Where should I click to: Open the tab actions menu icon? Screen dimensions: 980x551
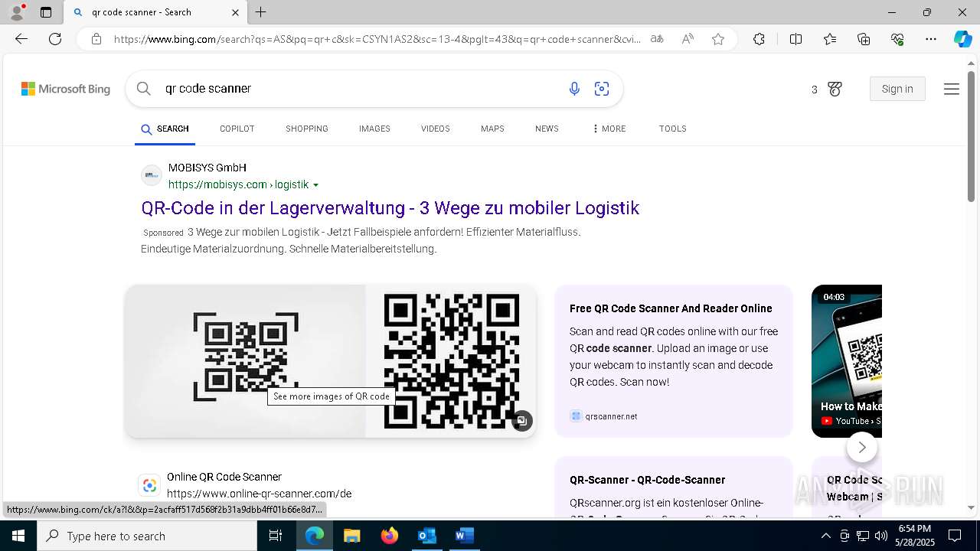[46, 12]
